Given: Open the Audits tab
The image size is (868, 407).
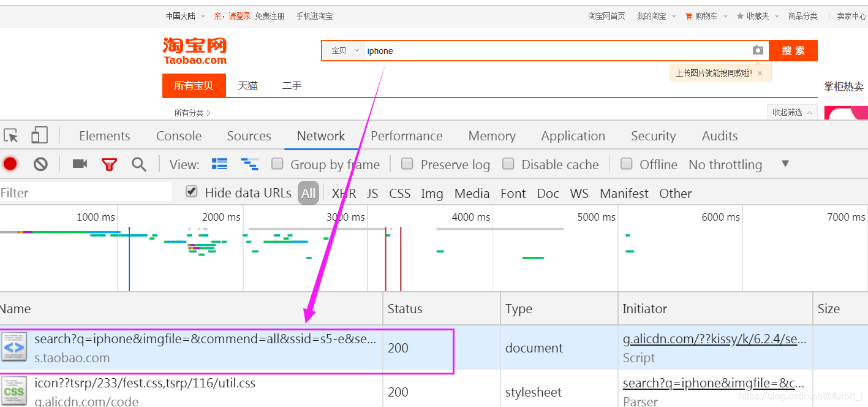Looking at the screenshot, I should 720,136.
